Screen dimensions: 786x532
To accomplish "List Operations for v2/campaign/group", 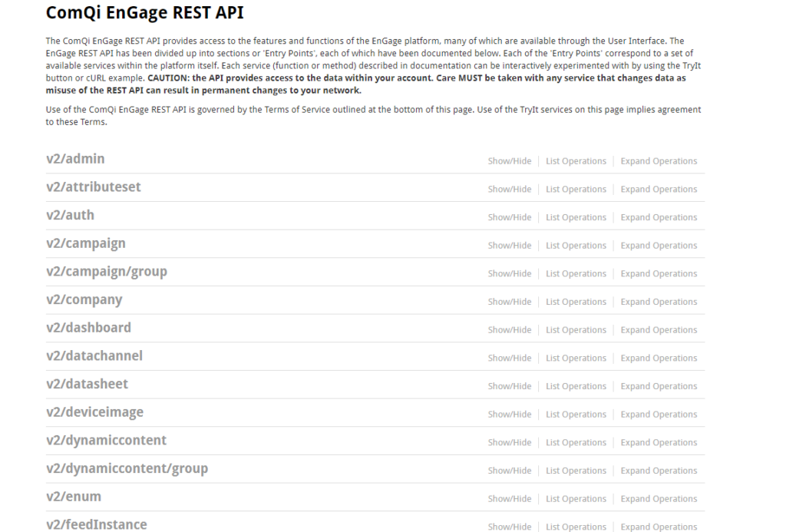I will click(x=576, y=274).
